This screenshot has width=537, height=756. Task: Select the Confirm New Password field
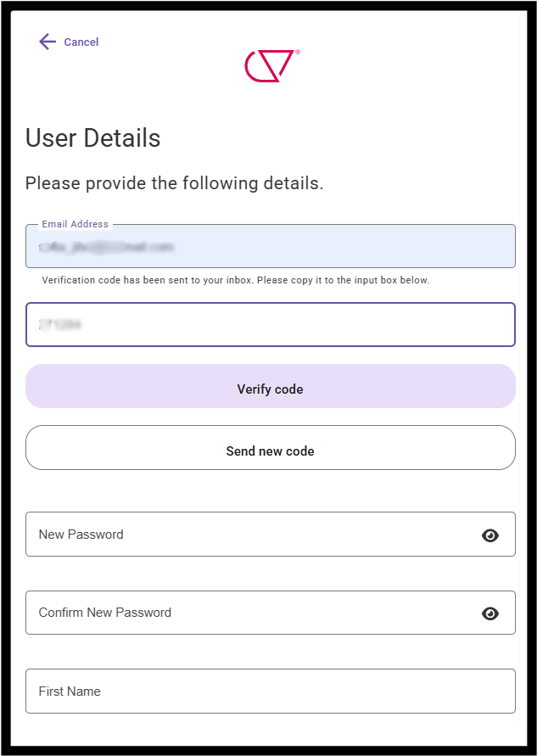tap(255, 613)
